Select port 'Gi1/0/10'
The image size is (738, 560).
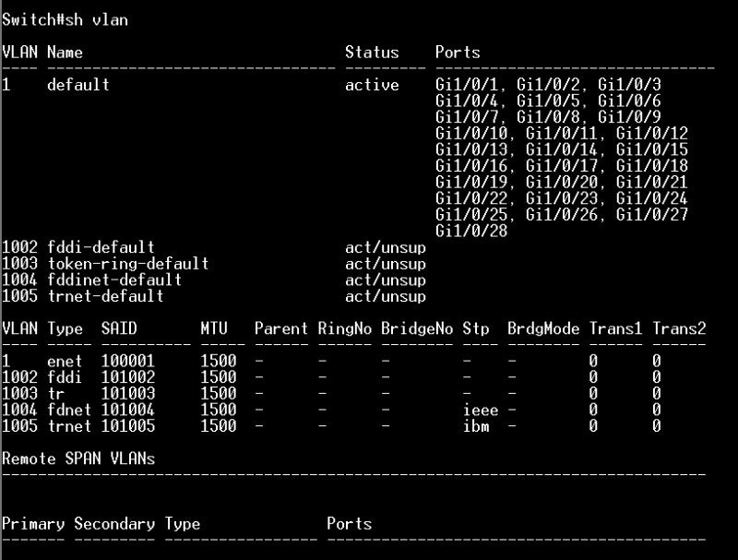point(471,133)
